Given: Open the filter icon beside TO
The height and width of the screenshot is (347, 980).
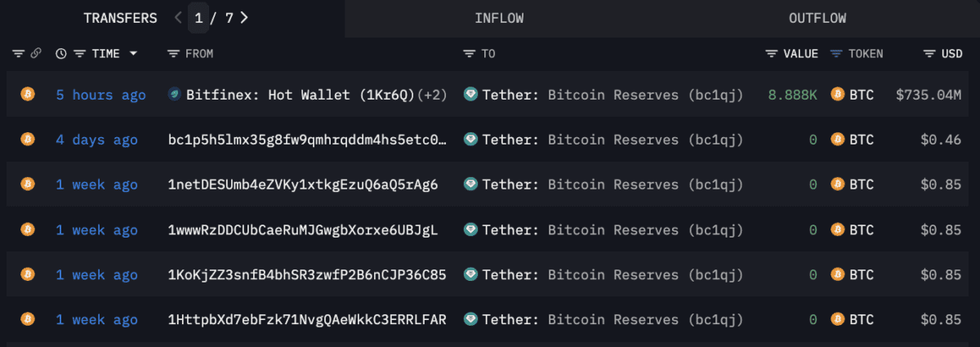Looking at the screenshot, I should pyautogui.click(x=469, y=54).
